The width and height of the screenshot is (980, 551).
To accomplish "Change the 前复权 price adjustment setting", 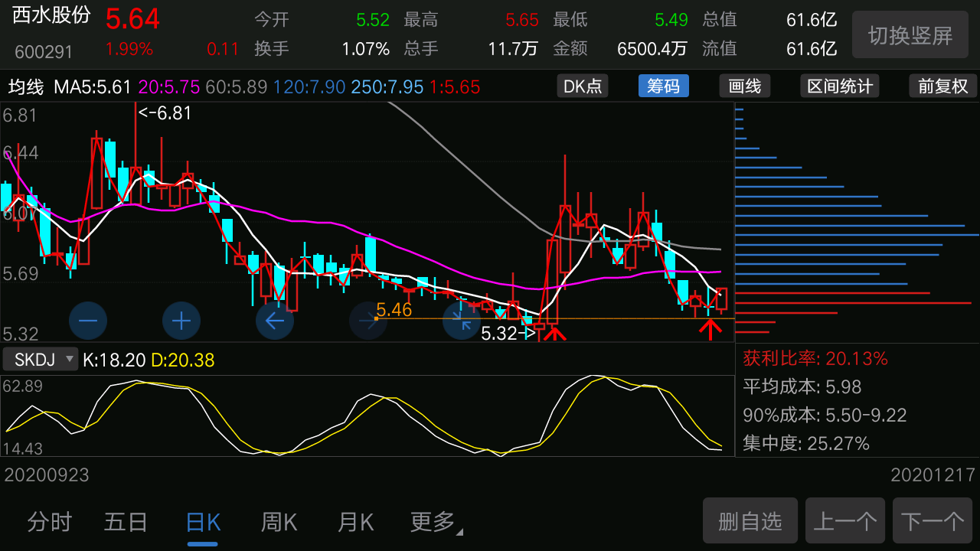I will click(x=943, y=86).
